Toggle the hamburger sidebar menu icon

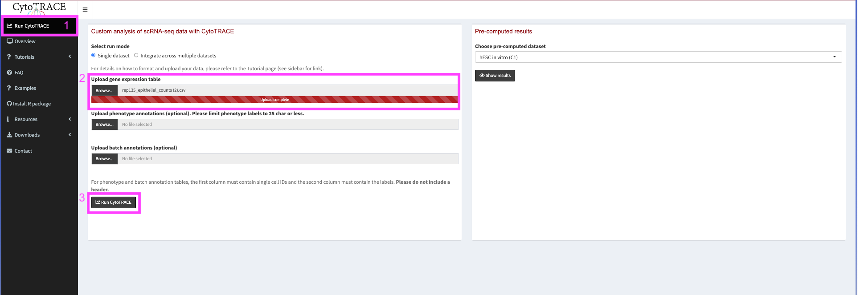tap(85, 9)
